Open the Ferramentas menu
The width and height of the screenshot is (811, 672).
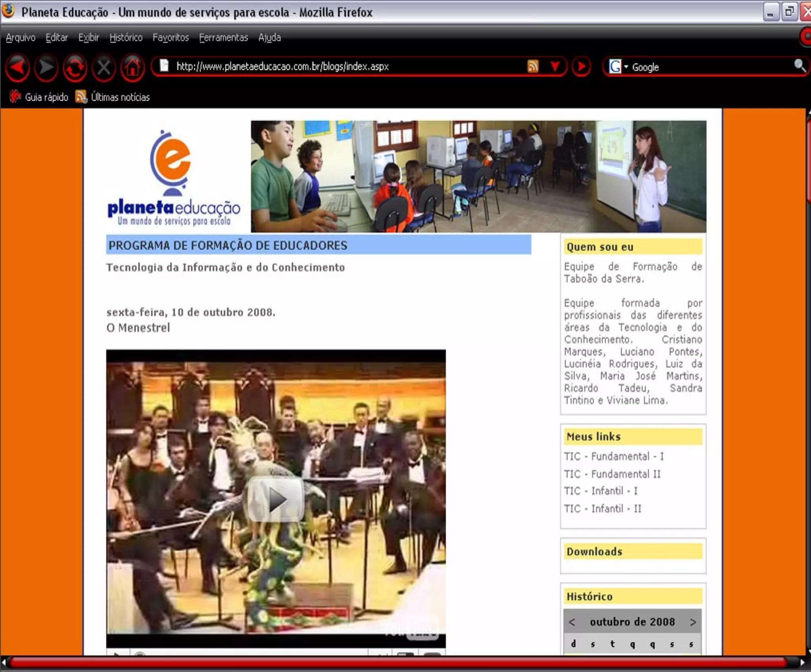tap(223, 38)
